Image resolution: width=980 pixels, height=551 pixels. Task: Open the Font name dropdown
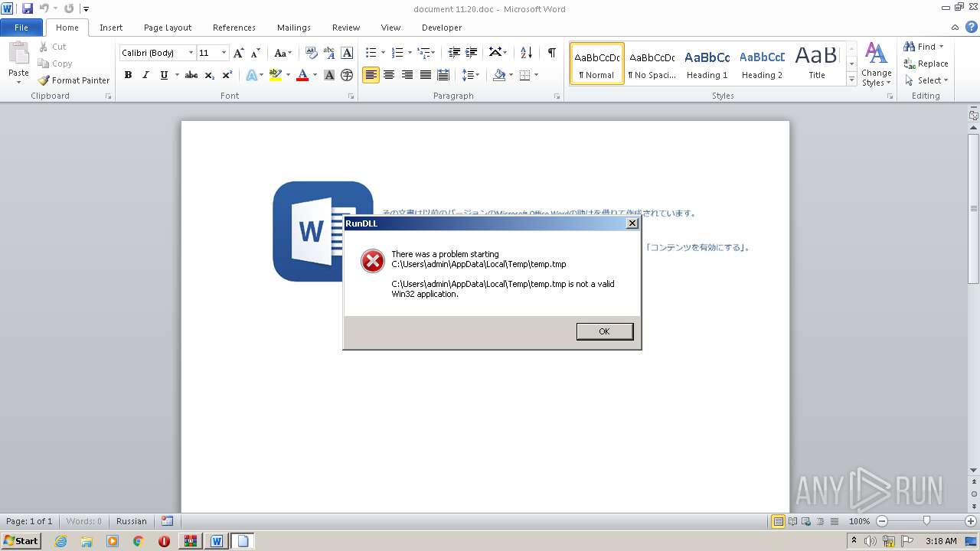point(191,53)
